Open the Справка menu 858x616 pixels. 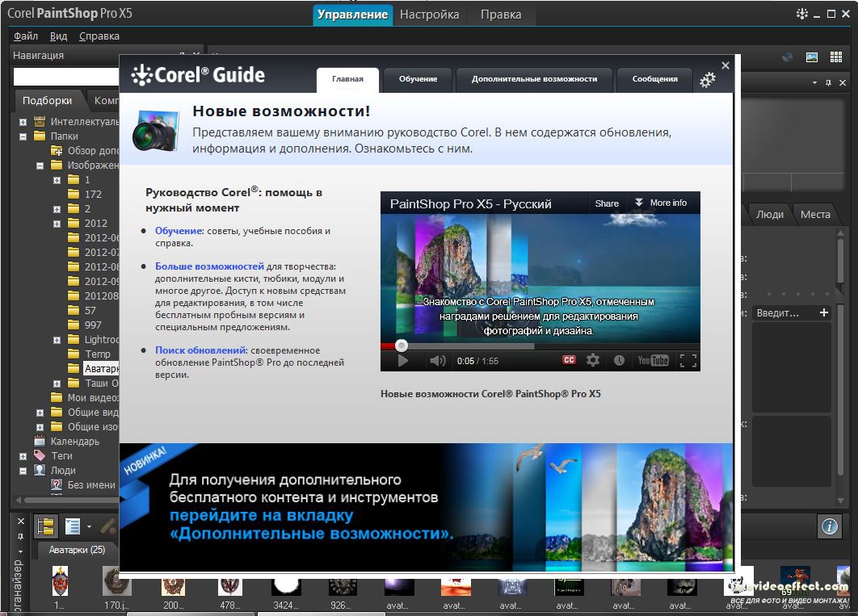pos(99,36)
